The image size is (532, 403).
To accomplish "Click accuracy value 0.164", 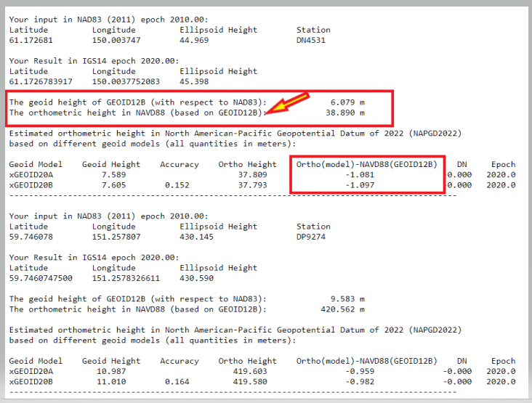I will click(180, 381).
